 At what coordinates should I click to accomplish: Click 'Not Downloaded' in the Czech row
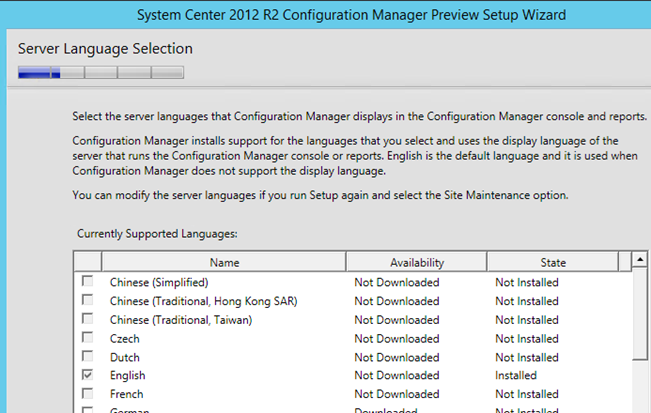(x=396, y=339)
